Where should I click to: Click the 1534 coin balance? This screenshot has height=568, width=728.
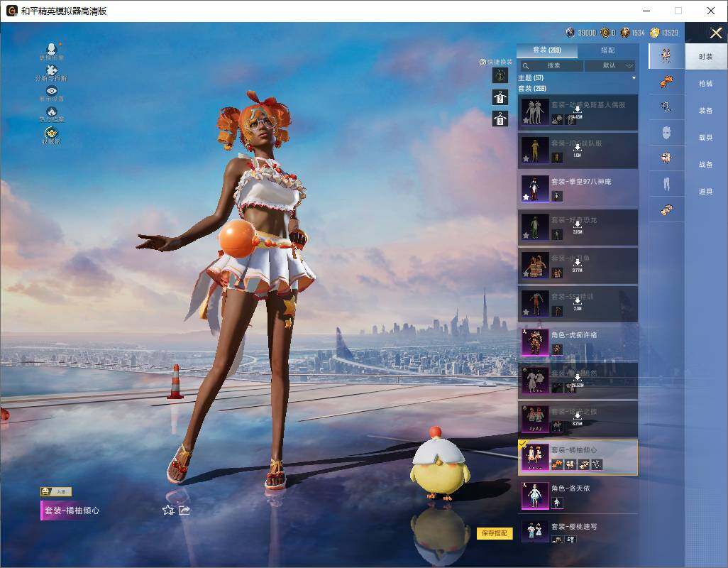point(638,33)
